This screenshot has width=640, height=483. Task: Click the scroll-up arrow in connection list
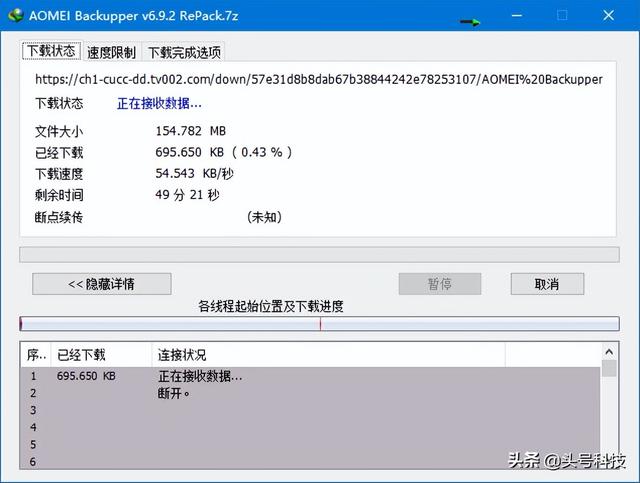(x=609, y=352)
